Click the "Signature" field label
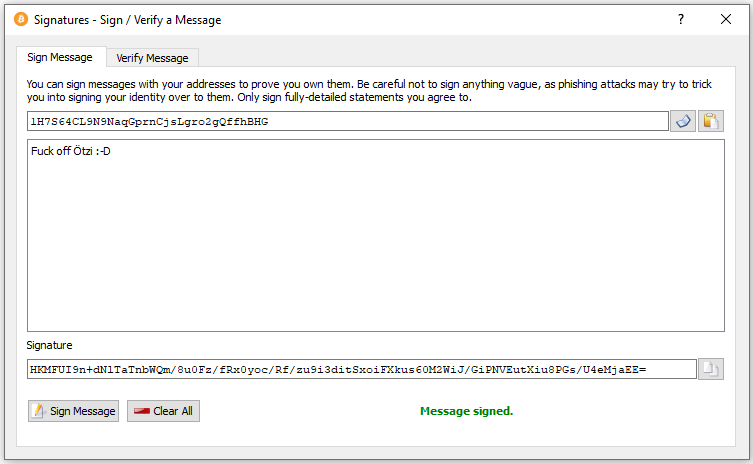This screenshot has width=753, height=464. 49,345
